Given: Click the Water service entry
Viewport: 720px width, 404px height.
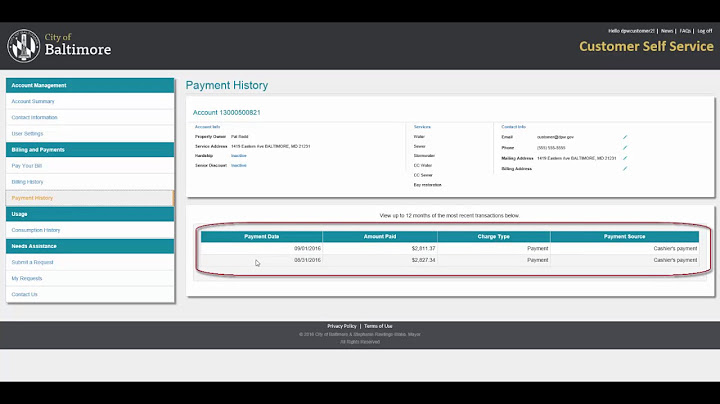Looking at the screenshot, I should 419,136.
